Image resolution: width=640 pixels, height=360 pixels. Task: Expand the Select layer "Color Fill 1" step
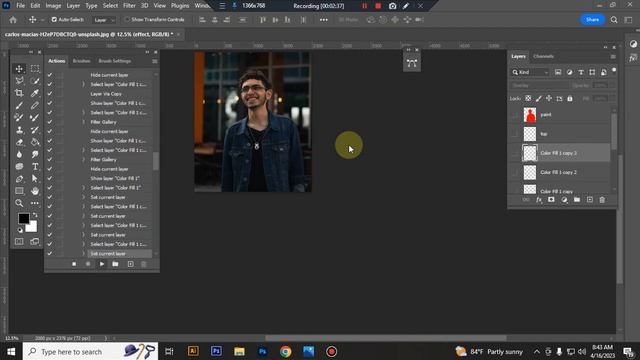tap(84, 188)
